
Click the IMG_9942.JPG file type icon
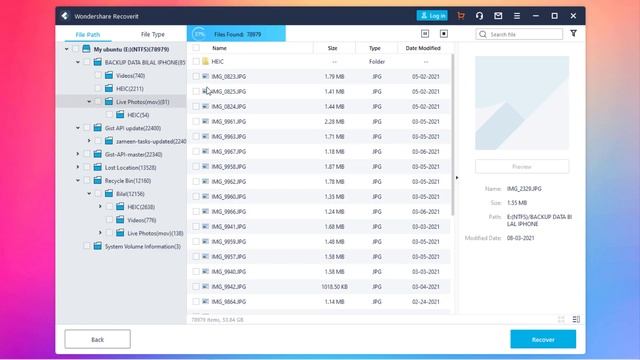pyautogui.click(x=205, y=287)
